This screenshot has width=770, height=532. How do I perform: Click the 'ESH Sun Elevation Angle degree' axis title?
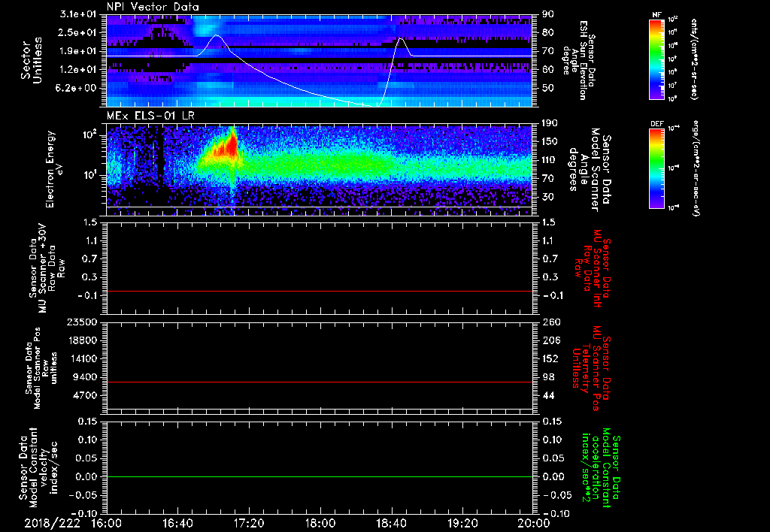pyautogui.click(x=580, y=60)
